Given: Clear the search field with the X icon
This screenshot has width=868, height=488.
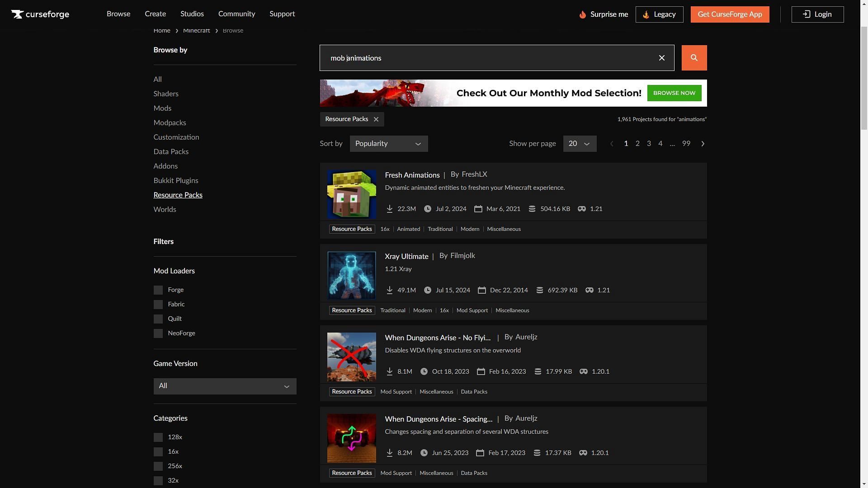Looking at the screenshot, I should click(x=661, y=58).
